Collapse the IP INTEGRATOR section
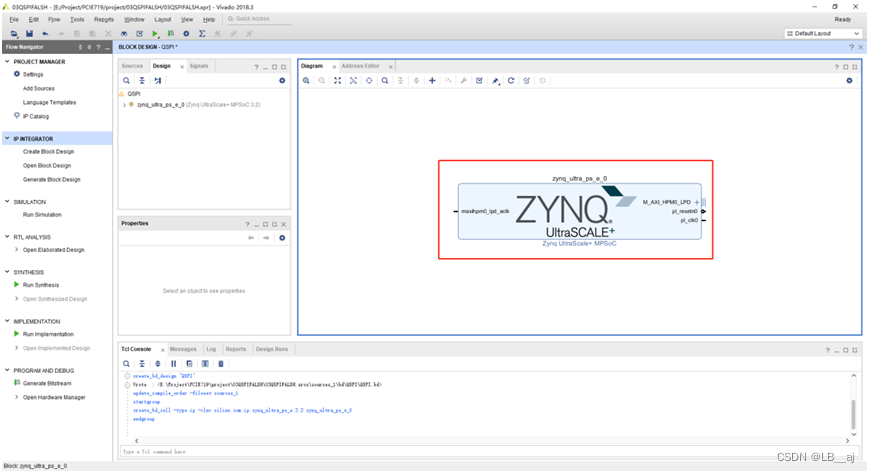The width and height of the screenshot is (869, 473). (x=7, y=139)
